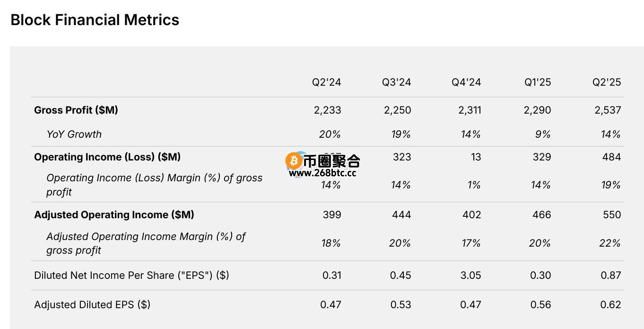Click the Operating Income (Loss) ($M) label
644x329 pixels.
107,157
